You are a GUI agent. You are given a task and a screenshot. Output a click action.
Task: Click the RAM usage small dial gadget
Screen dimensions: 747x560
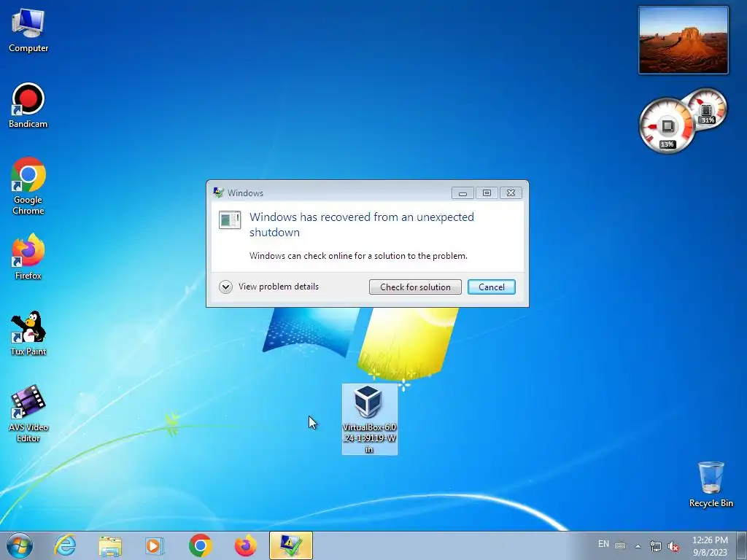point(706,109)
